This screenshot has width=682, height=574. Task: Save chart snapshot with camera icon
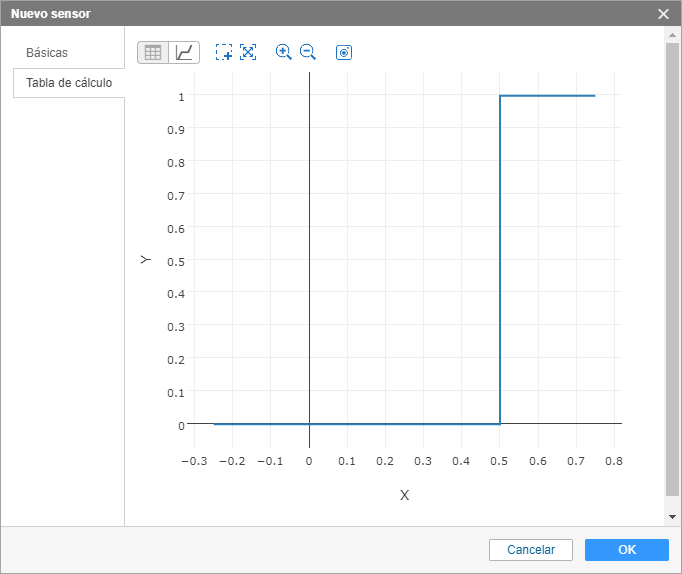(x=344, y=53)
